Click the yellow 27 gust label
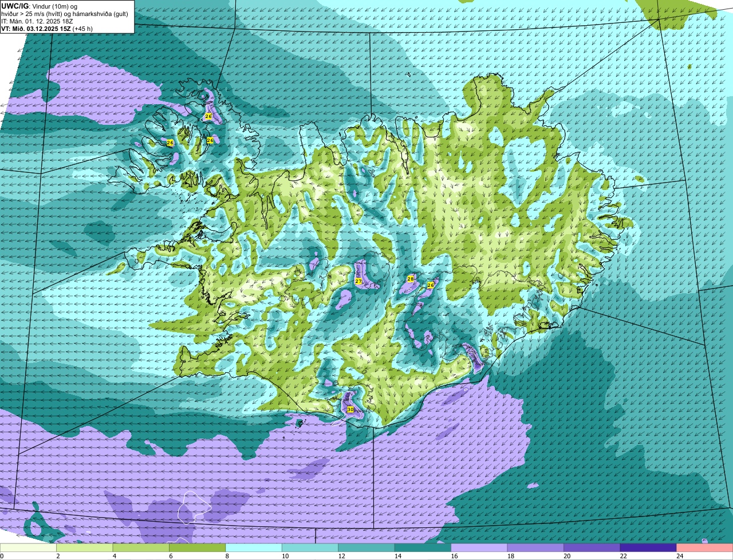 (358, 281)
